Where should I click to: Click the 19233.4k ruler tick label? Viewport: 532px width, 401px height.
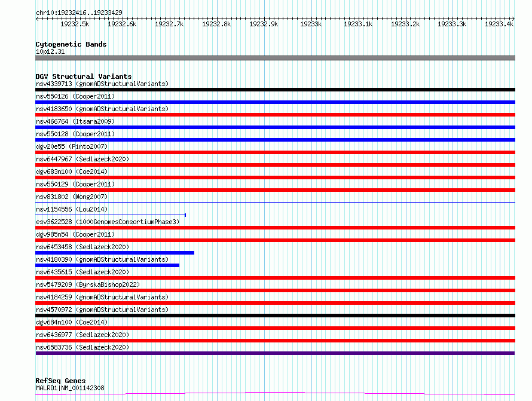pyautogui.click(x=499, y=24)
